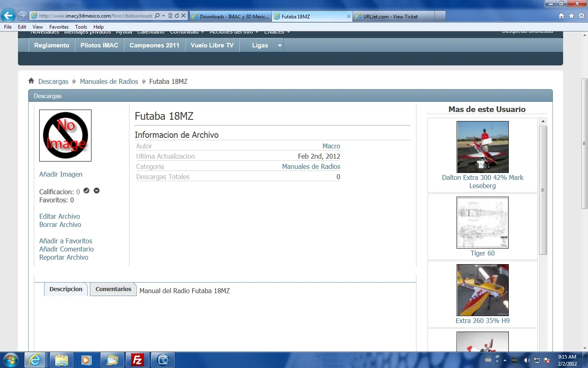Click the Editar Archivo link

coord(59,216)
